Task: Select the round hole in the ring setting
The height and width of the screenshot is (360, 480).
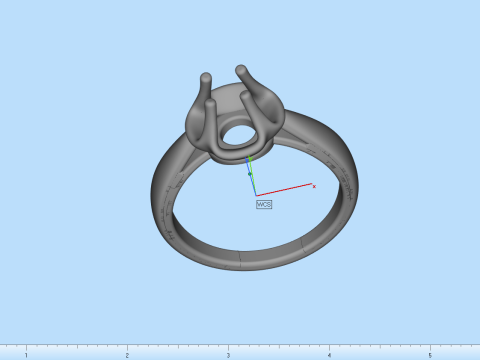Action: click(239, 135)
